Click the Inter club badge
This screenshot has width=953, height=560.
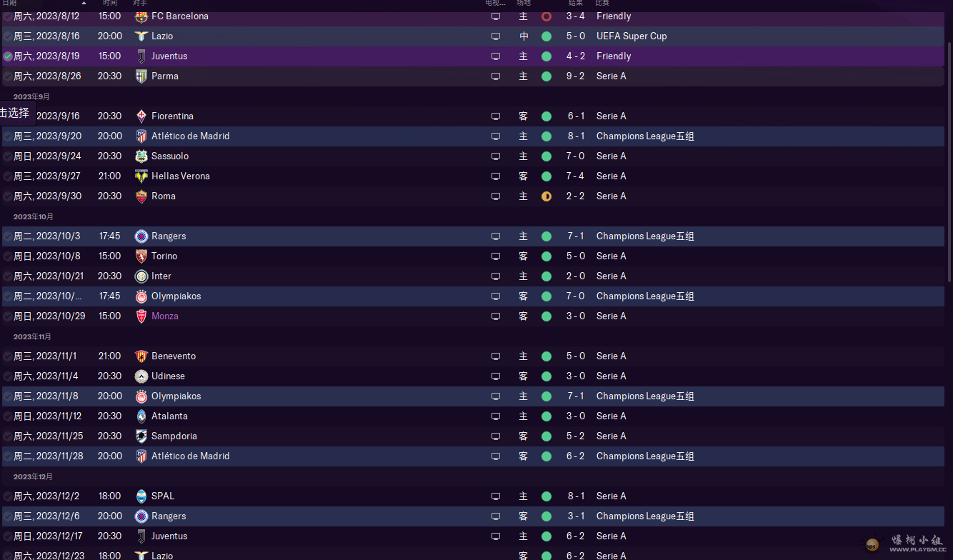pos(141,276)
